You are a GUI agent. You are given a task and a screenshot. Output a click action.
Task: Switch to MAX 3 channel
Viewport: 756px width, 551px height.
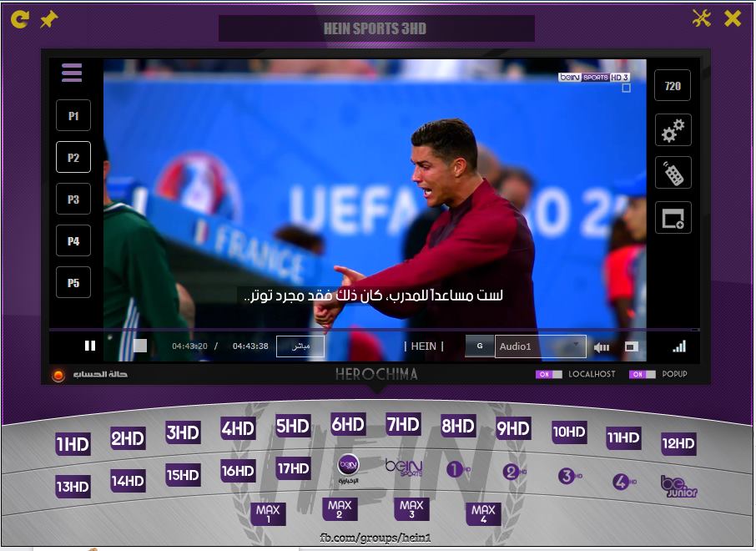tap(411, 509)
